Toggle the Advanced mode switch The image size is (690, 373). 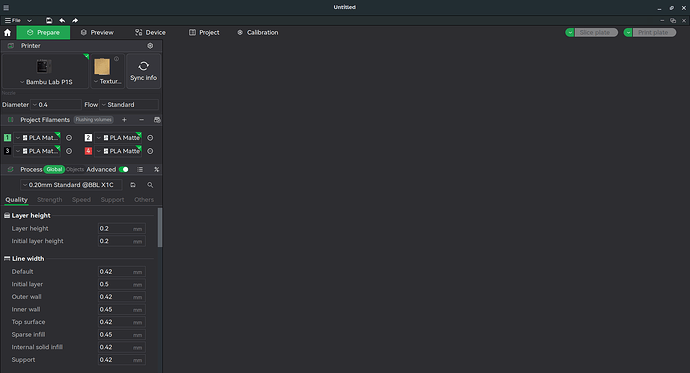[x=124, y=169]
